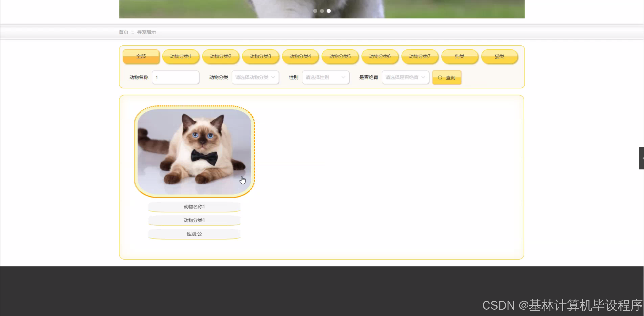Open the Siamese cat photo thumbnail
The height and width of the screenshot is (316, 644).
pos(194,152)
